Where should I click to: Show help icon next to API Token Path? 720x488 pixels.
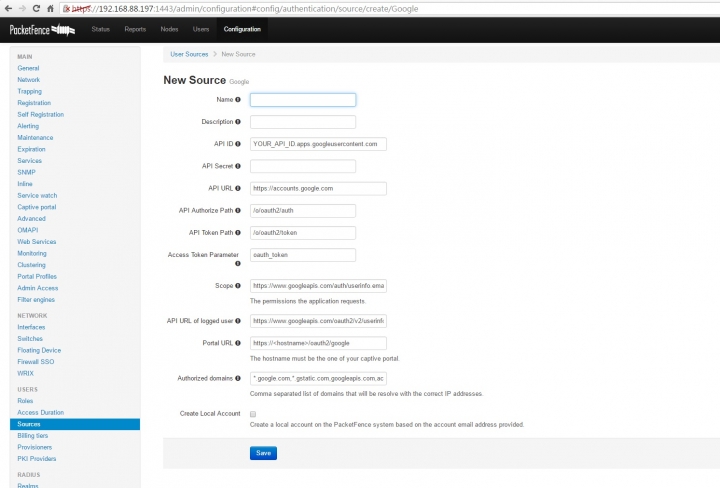(x=238, y=233)
